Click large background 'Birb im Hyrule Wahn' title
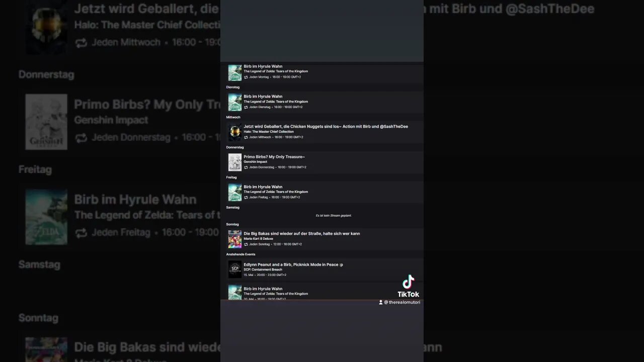 pyautogui.click(x=135, y=200)
